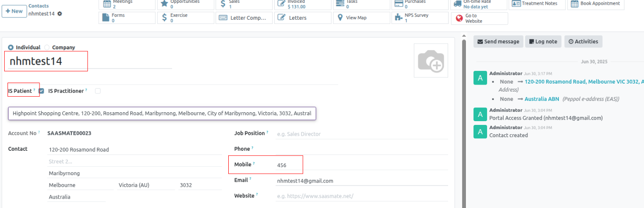This screenshot has width=644, height=208.
Task: Click the Contacts breadcrumb link
Action: point(39,6)
